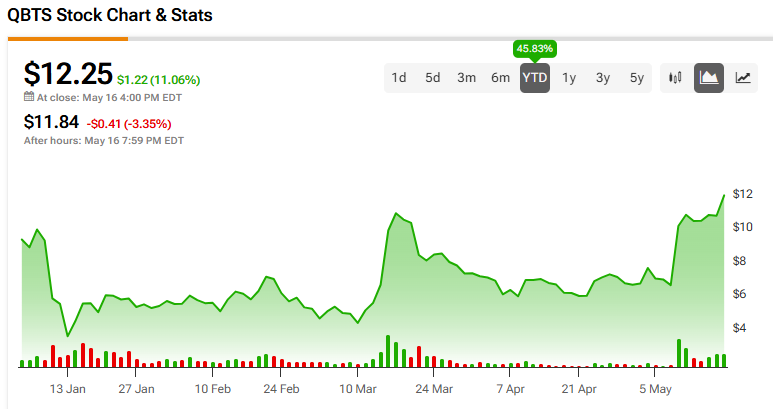The width and height of the screenshot is (773, 409).
Task: Click the 5 May date axis label
Action: click(656, 389)
